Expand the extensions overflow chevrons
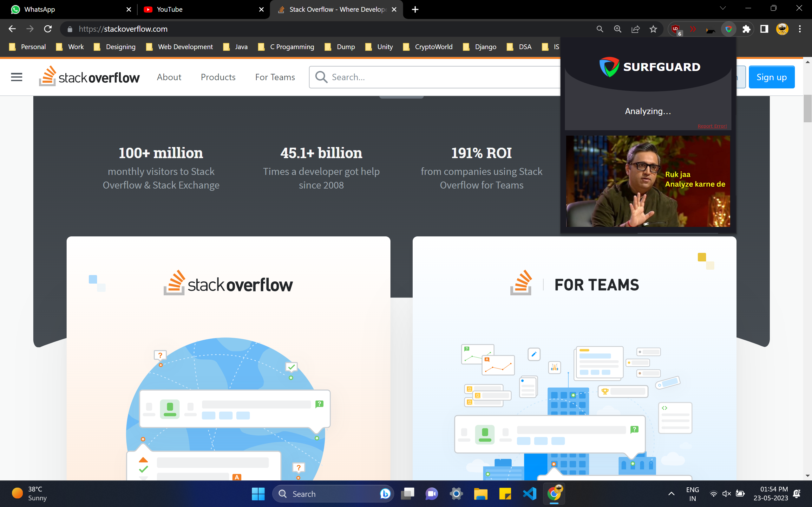This screenshot has width=812, height=507. coord(693,29)
